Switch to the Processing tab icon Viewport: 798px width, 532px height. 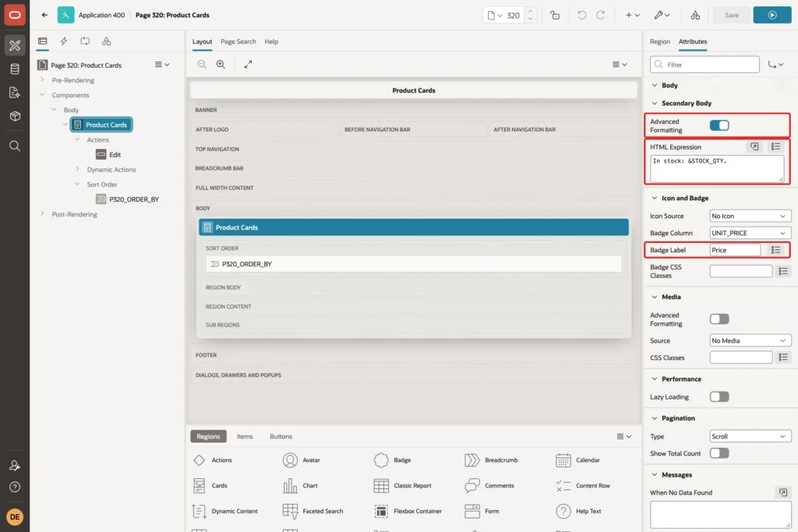85,41
